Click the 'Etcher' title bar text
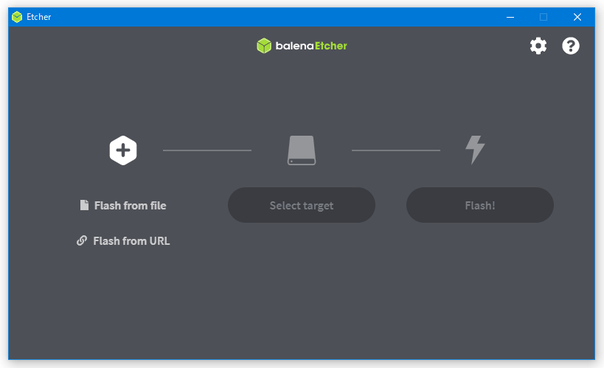604x368 pixels. [x=39, y=17]
